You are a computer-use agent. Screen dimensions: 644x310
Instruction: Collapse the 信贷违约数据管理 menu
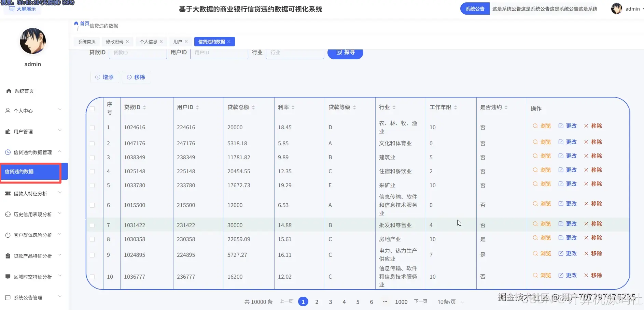[33, 152]
